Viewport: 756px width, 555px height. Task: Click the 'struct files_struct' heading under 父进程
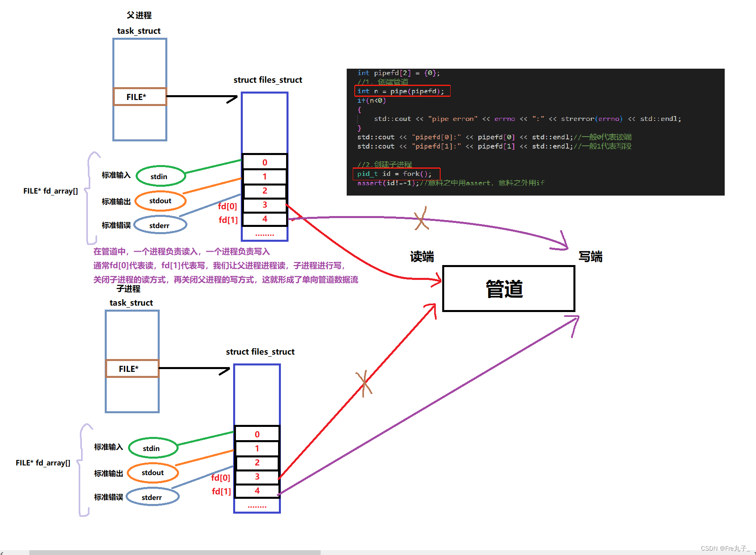click(268, 80)
